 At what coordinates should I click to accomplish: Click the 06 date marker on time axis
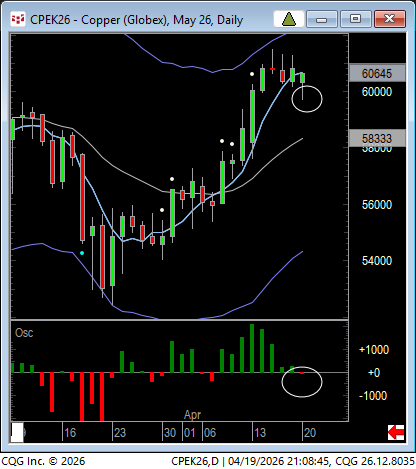[210, 433]
